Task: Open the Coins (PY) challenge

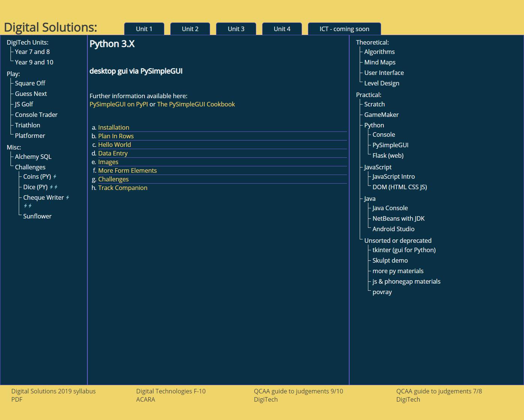Action: click(37, 176)
